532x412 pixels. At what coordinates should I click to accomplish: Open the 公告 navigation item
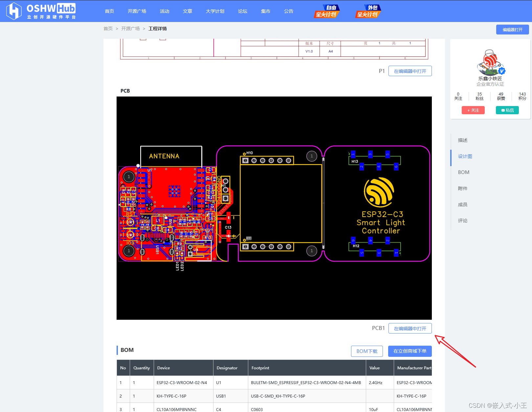pos(289,11)
